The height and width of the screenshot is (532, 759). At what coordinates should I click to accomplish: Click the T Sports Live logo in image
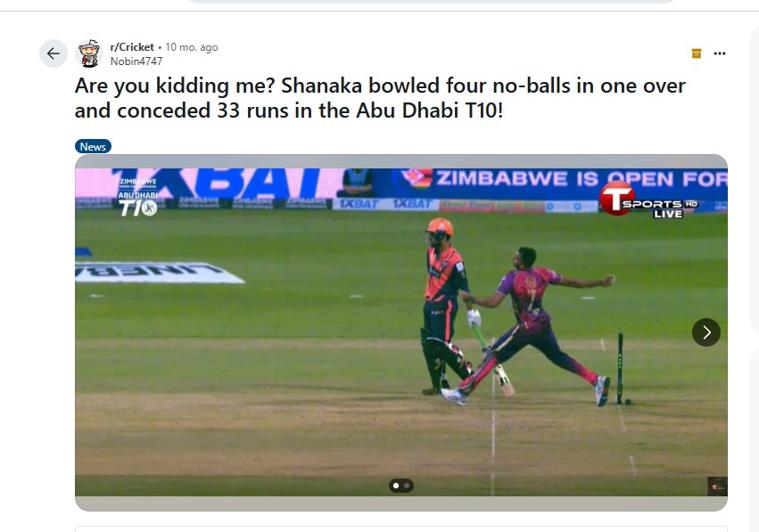click(x=648, y=200)
